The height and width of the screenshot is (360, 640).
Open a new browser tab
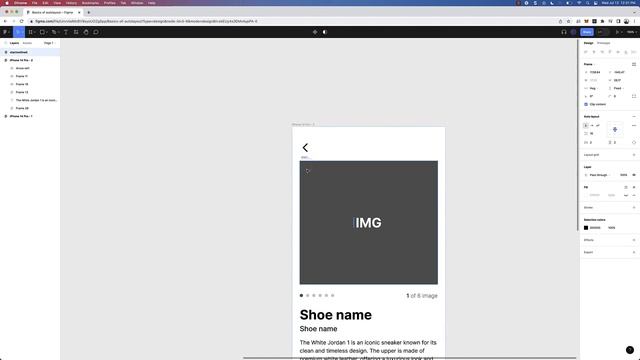(89, 12)
